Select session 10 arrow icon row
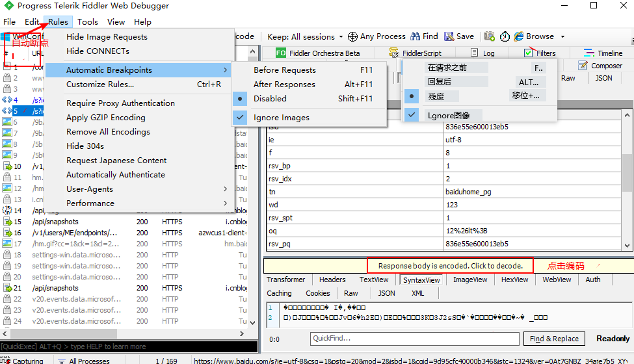634x364 pixels. [x=7, y=166]
